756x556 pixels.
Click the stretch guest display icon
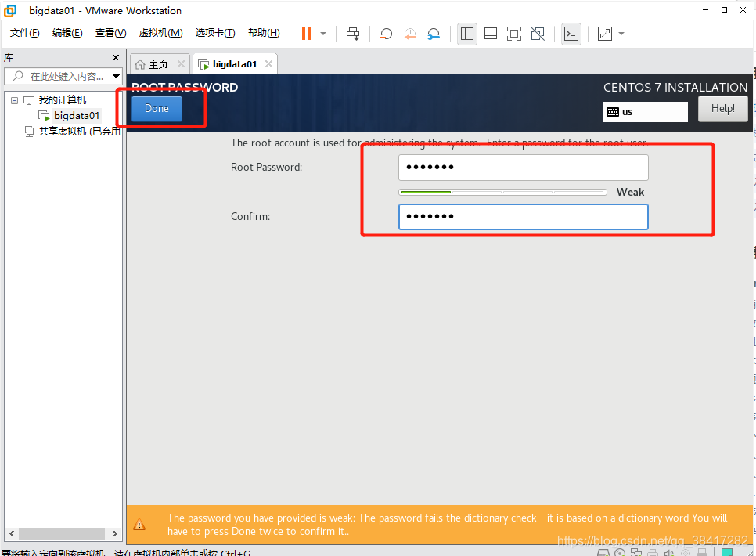(605, 34)
